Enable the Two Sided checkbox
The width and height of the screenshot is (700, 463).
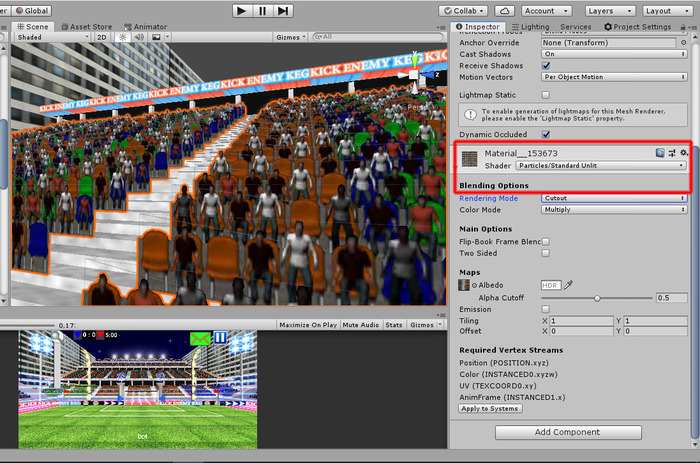[546, 253]
